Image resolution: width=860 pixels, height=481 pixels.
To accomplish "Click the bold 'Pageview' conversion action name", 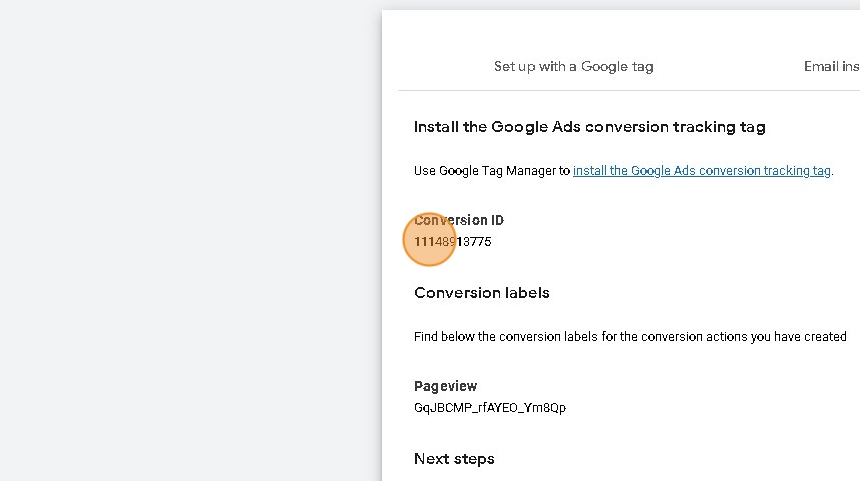I will point(445,386).
